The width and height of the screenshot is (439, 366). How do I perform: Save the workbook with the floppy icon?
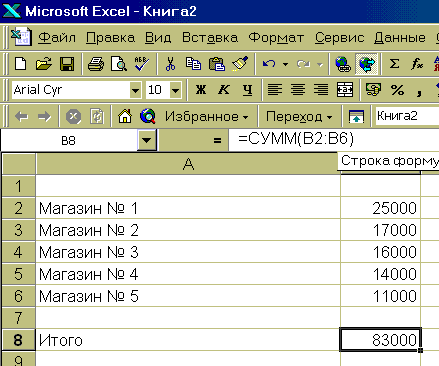[67, 63]
